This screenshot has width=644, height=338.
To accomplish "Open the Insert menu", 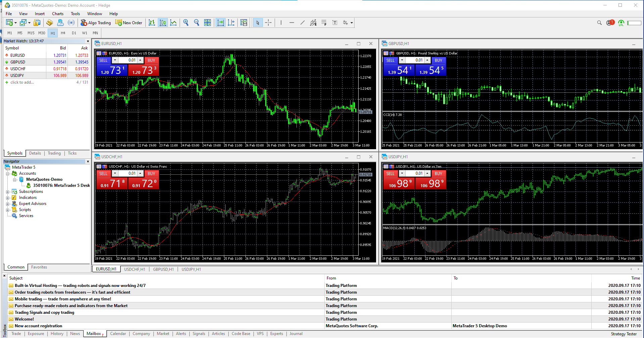I will 40,14.
